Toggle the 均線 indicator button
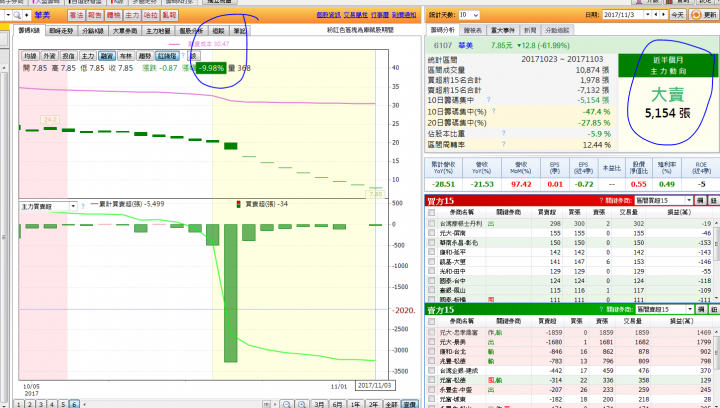Image resolution: width=720 pixels, height=408 pixels. (x=30, y=56)
